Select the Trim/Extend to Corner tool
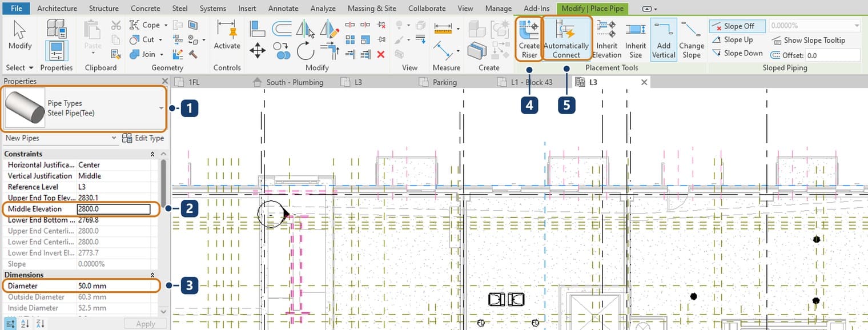Image resolution: width=868 pixels, height=330 pixels. coord(329,51)
